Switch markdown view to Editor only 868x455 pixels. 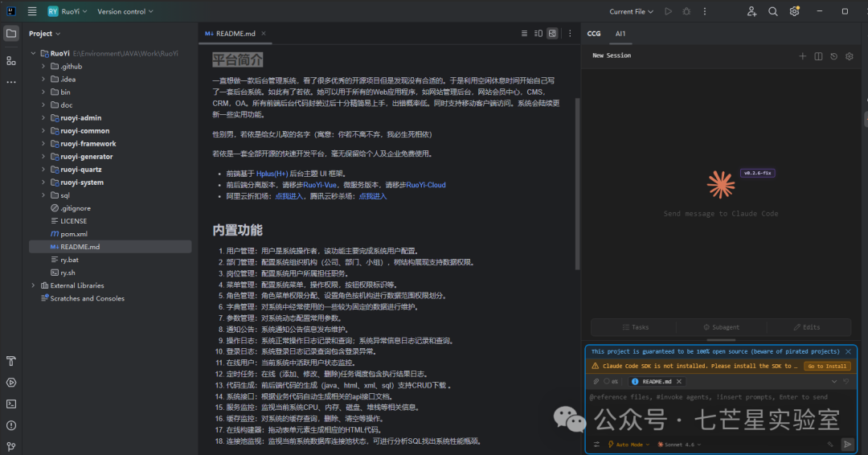coord(524,33)
